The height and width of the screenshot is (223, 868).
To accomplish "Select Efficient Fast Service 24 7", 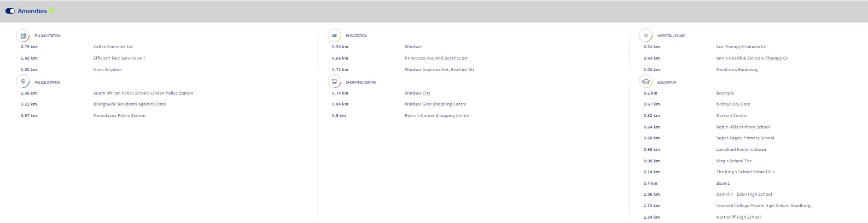I will (119, 58).
